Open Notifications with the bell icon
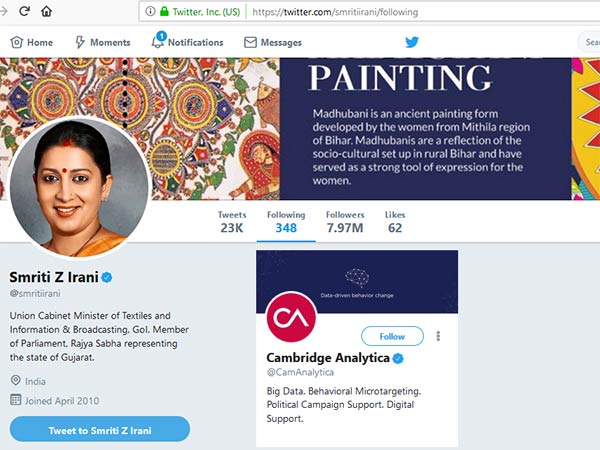This screenshot has width=600, height=450. [x=158, y=42]
